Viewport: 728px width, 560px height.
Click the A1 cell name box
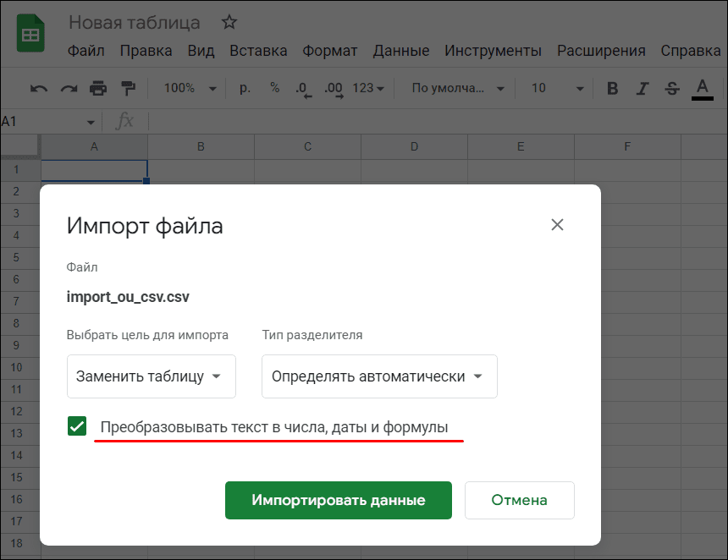point(47,121)
